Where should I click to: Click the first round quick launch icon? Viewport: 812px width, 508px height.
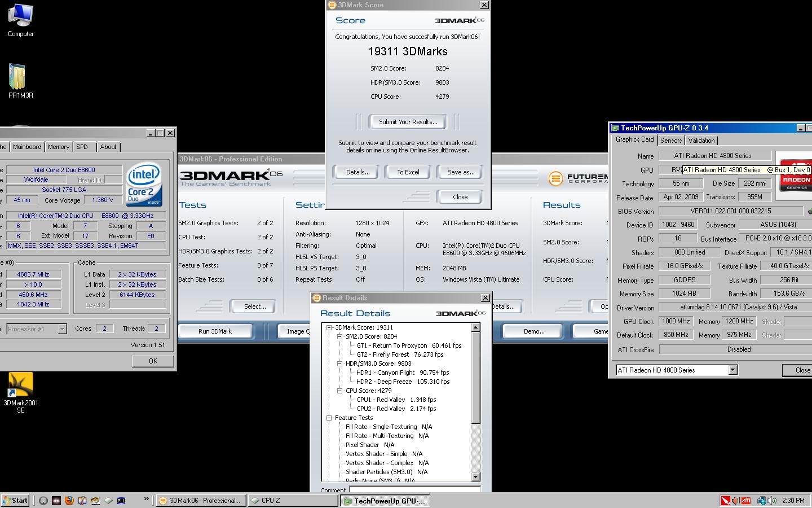pyautogui.click(x=43, y=501)
